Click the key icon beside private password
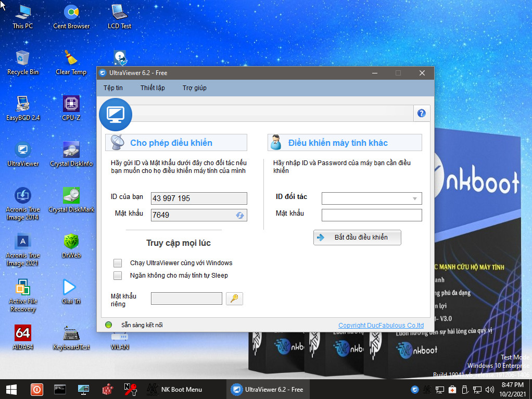532x399 pixels. (x=234, y=298)
